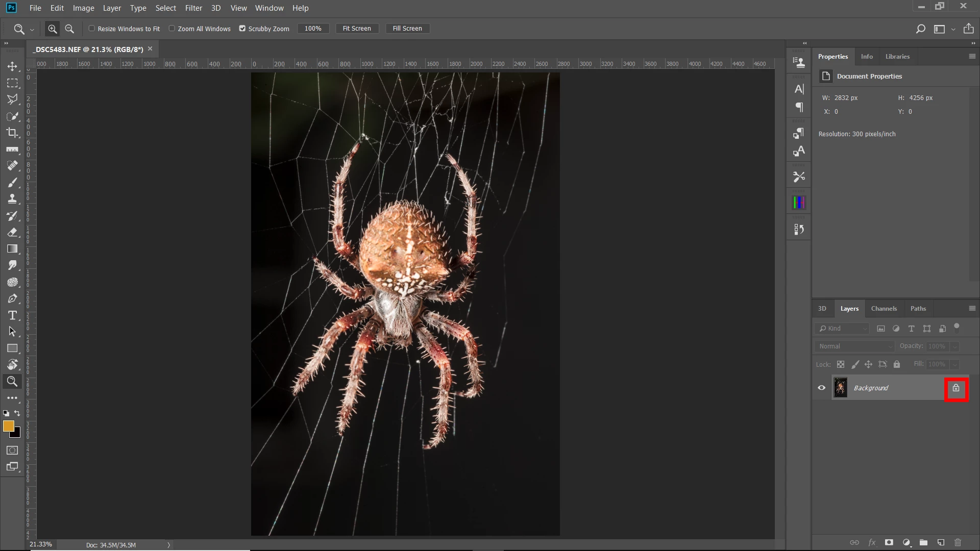Click the Move tool icon
This screenshot has height=551, width=980.
click(x=12, y=66)
